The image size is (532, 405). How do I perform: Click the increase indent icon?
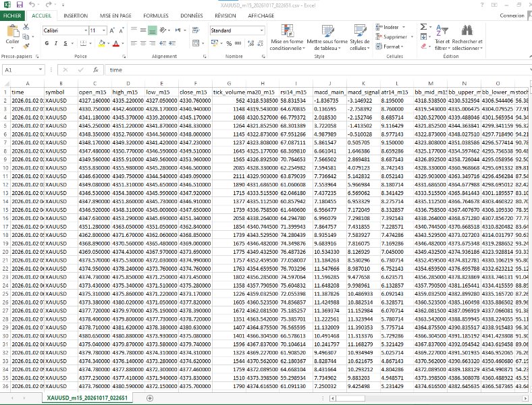(x=172, y=43)
